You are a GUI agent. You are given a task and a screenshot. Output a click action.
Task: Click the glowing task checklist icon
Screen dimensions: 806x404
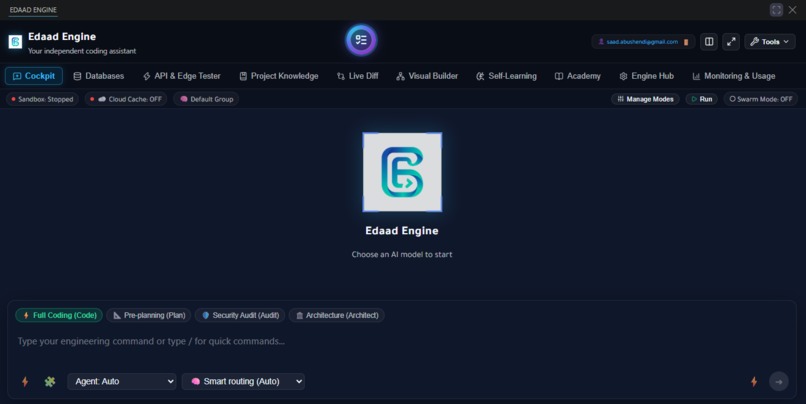tap(361, 40)
